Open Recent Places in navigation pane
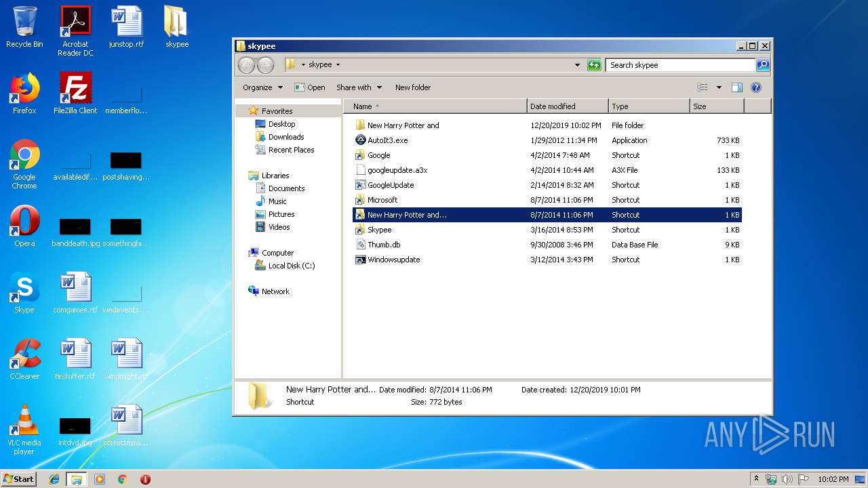This screenshot has width=868, height=488. 291,150
